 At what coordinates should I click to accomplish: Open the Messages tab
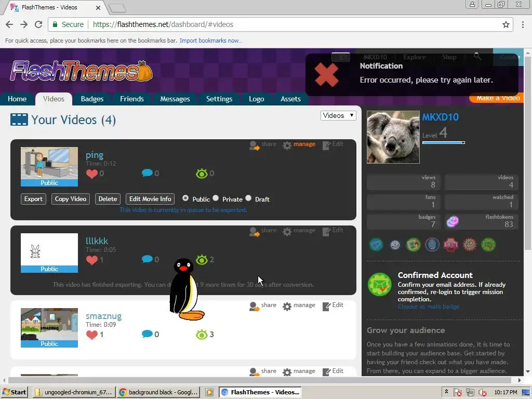coord(175,99)
